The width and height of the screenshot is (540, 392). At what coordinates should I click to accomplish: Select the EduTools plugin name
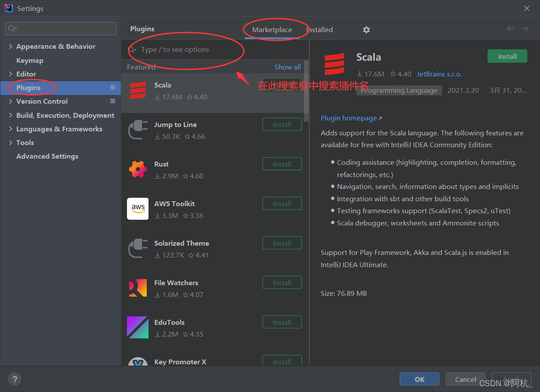point(170,322)
